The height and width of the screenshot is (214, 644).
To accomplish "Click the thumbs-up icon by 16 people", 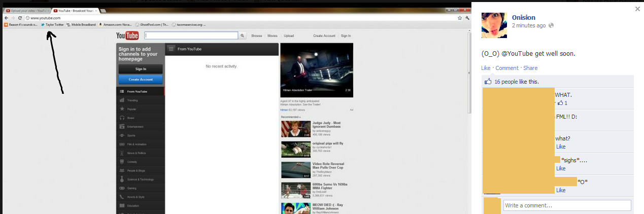I will [x=488, y=81].
